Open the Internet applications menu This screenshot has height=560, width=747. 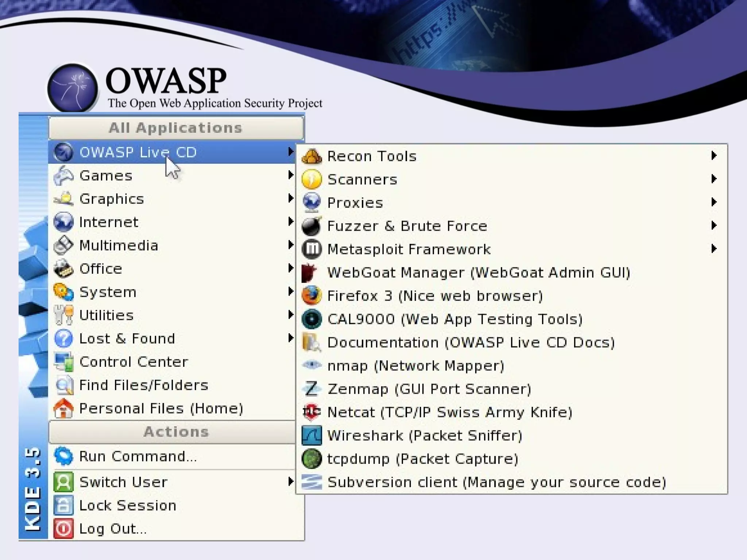point(109,222)
